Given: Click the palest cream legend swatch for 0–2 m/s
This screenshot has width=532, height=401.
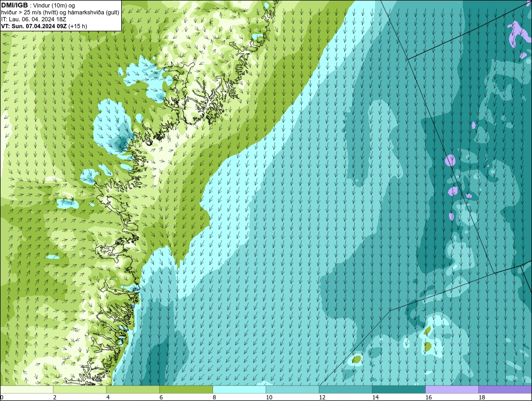Looking at the screenshot, I should (27, 389).
